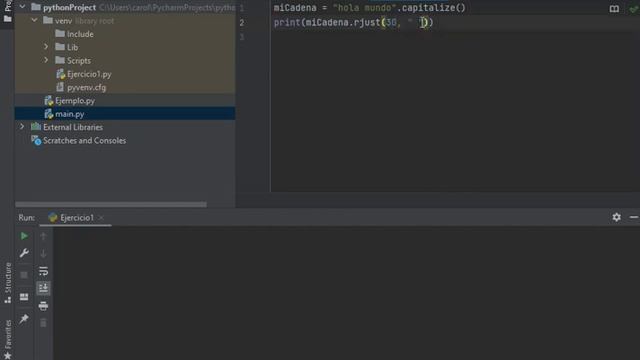Click the rjust call in line 2

367,22
